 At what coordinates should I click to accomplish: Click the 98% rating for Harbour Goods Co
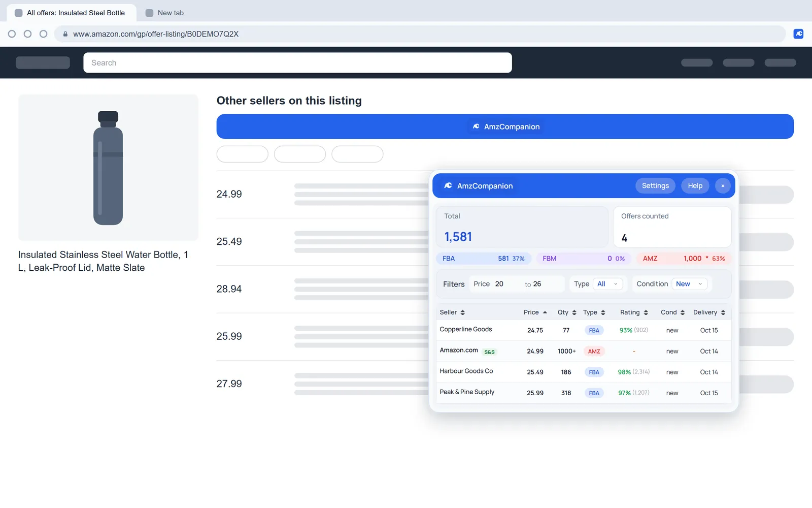click(624, 372)
